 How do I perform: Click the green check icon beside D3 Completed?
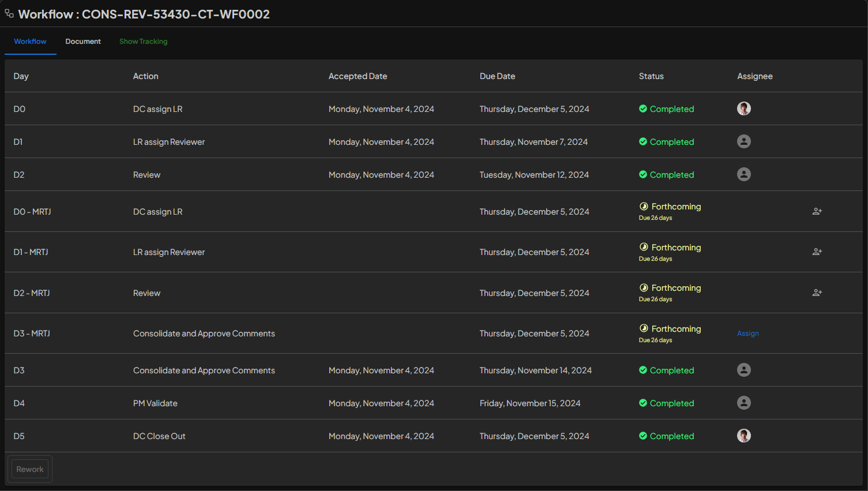(642, 370)
